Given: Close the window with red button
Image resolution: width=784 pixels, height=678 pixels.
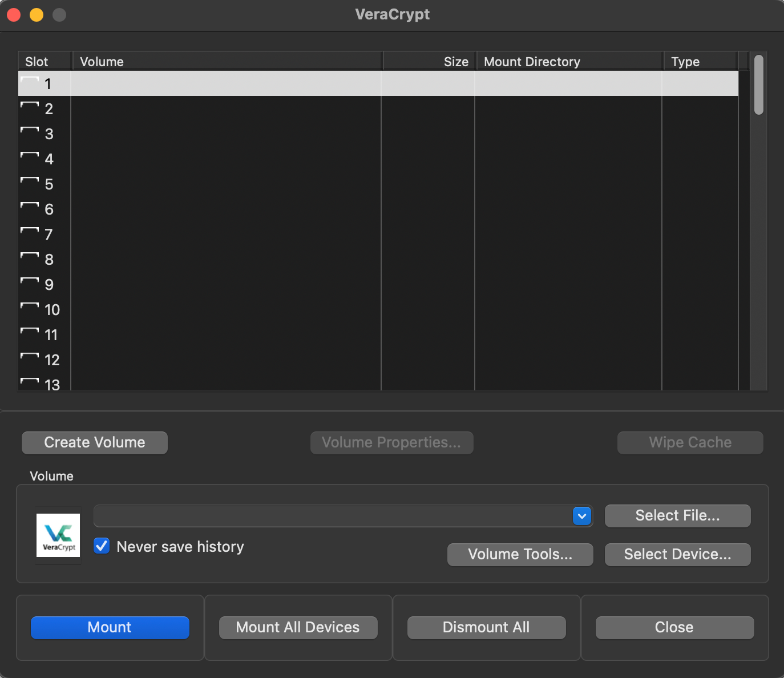Looking at the screenshot, I should pyautogui.click(x=14, y=15).
